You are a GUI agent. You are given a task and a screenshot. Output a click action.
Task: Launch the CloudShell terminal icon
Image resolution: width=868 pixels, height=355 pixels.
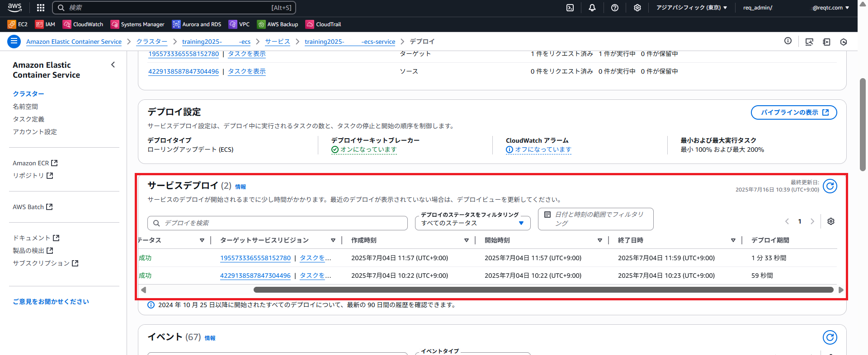pos(570,8)
